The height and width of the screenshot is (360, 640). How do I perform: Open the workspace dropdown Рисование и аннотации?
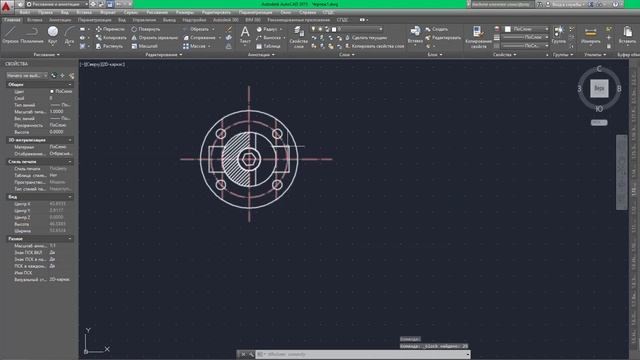point(57,4)
